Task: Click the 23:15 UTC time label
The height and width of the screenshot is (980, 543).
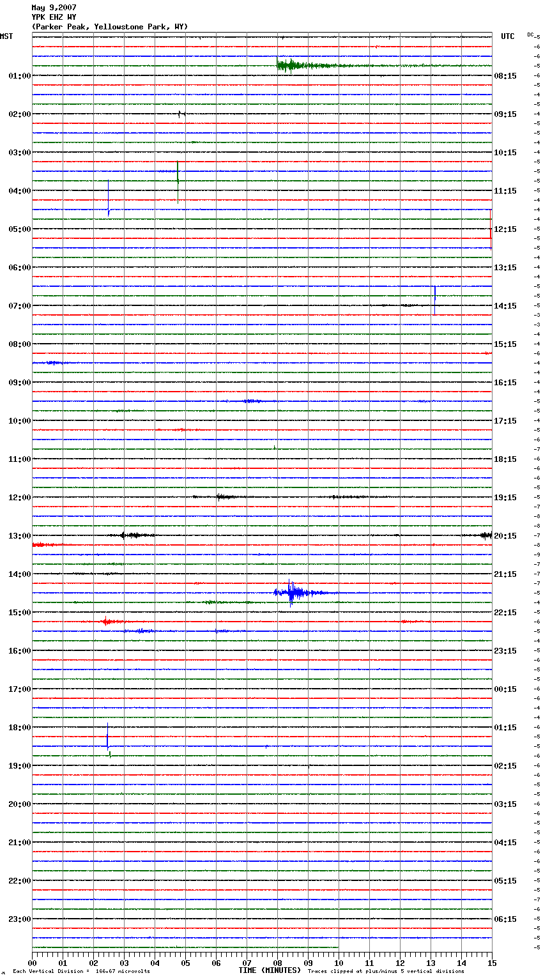Action: tap(505, 651)
